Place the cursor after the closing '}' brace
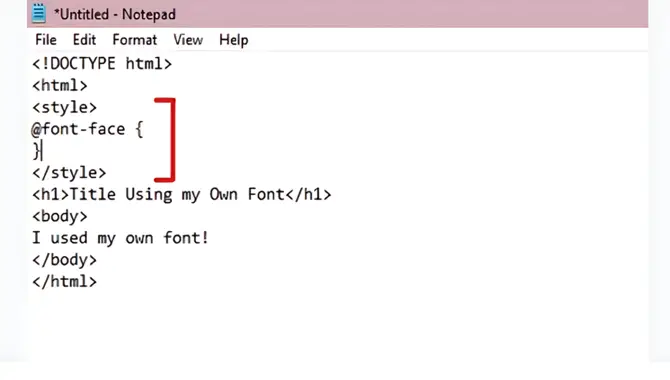The height and width of the screenshot is (380, 670). point(42,151)
